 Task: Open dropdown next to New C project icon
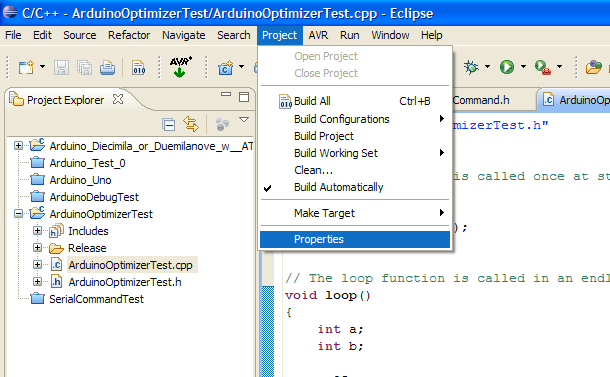tap(242, 67)
